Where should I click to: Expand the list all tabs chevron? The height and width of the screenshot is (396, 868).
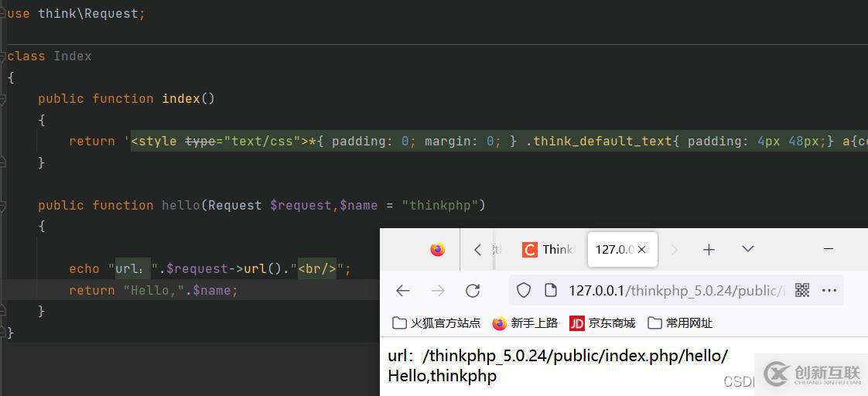click(x=748, y=249)
